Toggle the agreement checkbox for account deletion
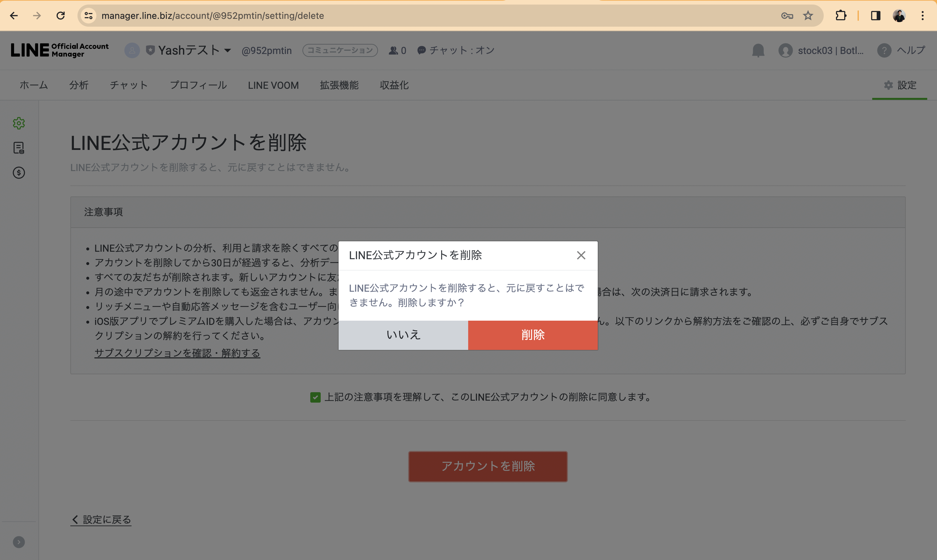Screen dimensions: 937x560 (315, 397)
